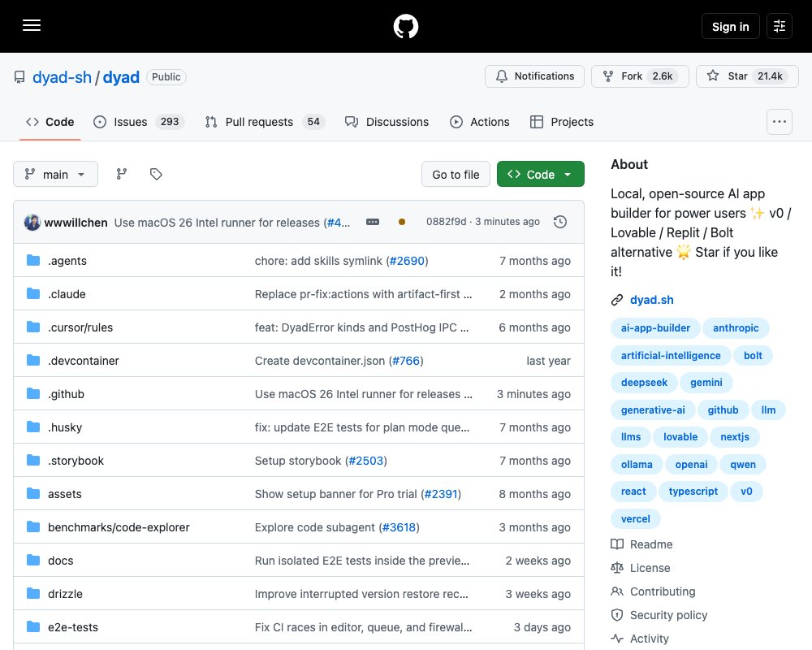Viewport: 812px width, 650px height.
Task: Select the gemini topic tag
Action: pos(706,383)
